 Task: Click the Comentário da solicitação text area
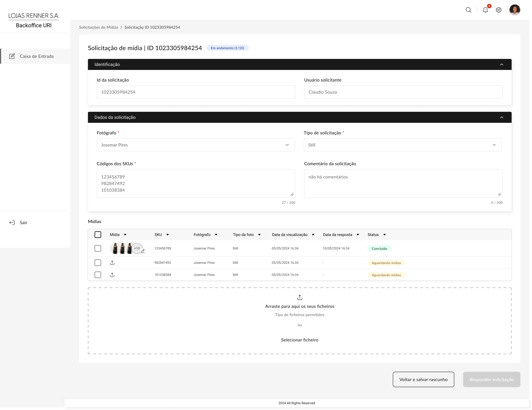click(x=403, y=183)
